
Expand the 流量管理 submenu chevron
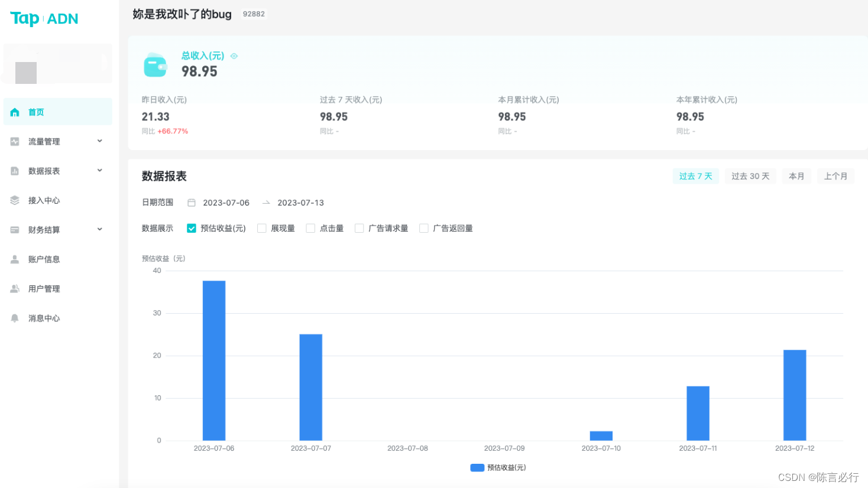pos(100,141)
